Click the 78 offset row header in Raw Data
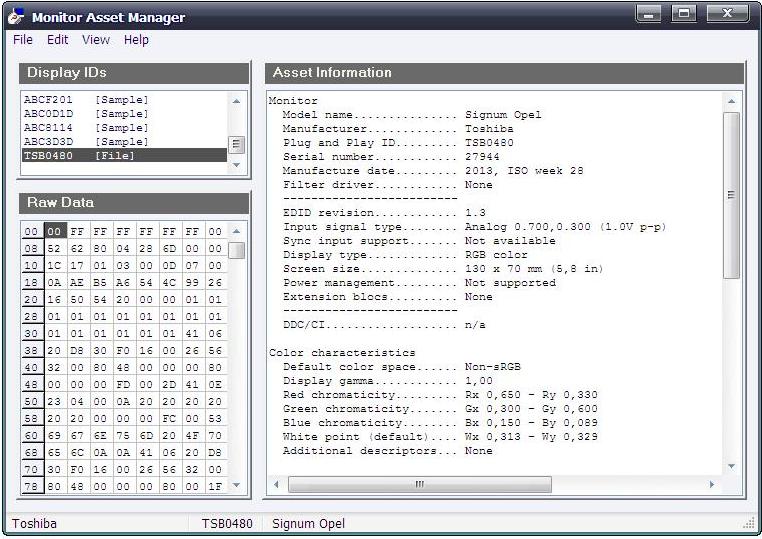This screenshot has height=539, width=762. pos(32,485)
